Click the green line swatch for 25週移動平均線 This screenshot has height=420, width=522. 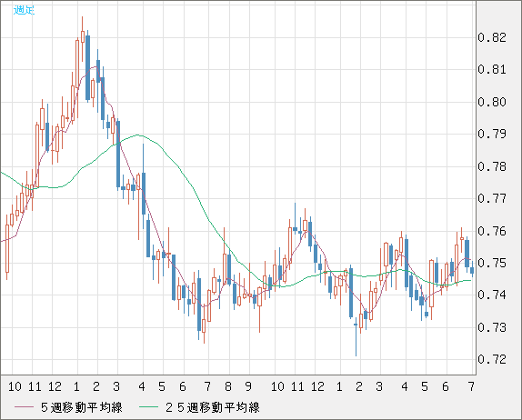click(148, 407)
